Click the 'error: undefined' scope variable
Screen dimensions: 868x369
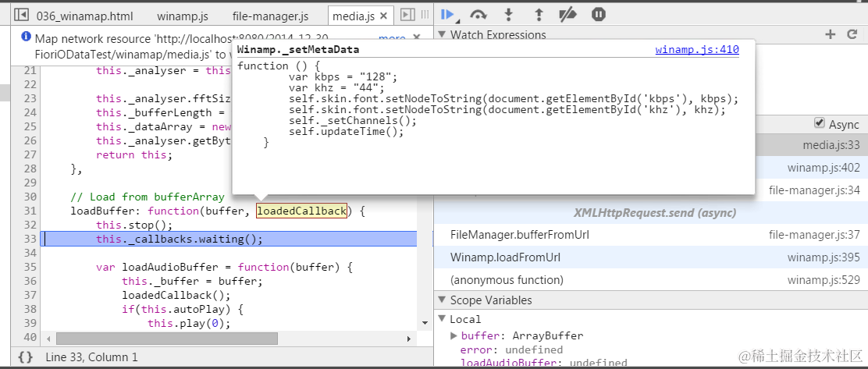511,349
